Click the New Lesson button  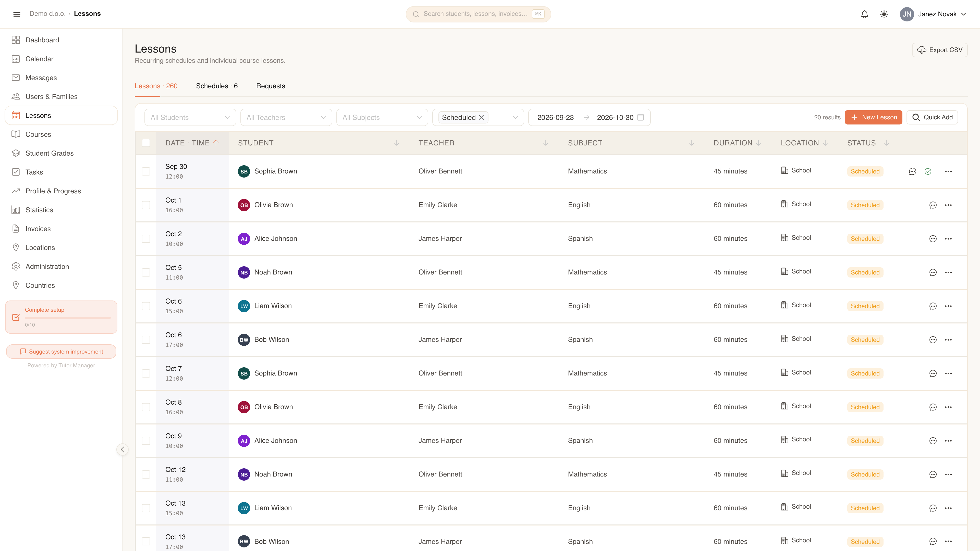(x=874, y=118)
